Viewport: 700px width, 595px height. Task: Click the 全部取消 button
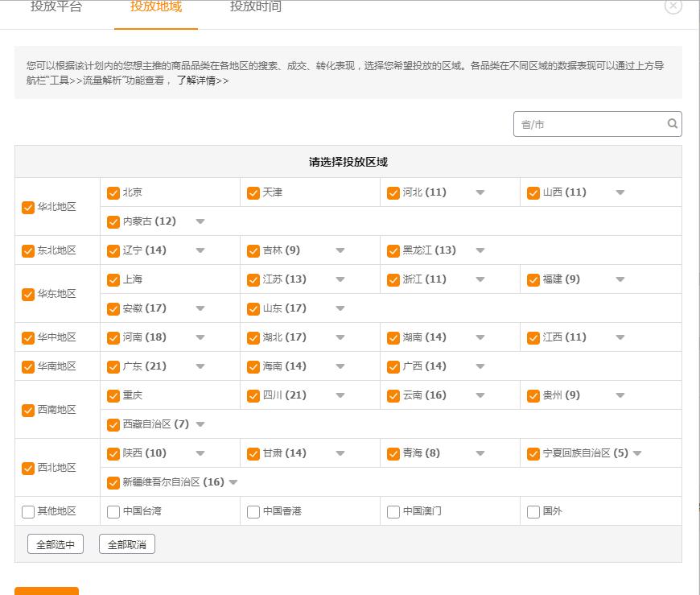[x=127, y=545]
